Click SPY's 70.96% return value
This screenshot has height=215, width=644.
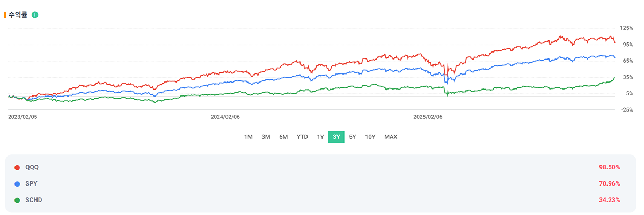pyautogui.click(x=609, y=184)
